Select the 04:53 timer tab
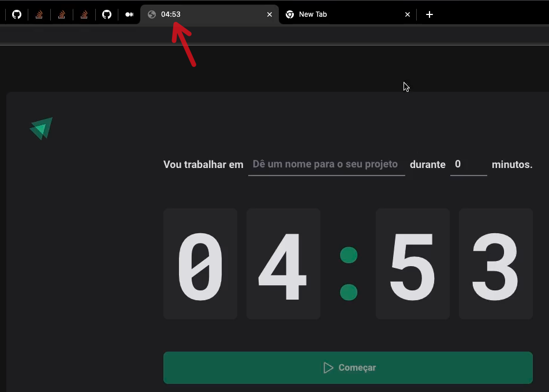 click(x=210, y=14)
